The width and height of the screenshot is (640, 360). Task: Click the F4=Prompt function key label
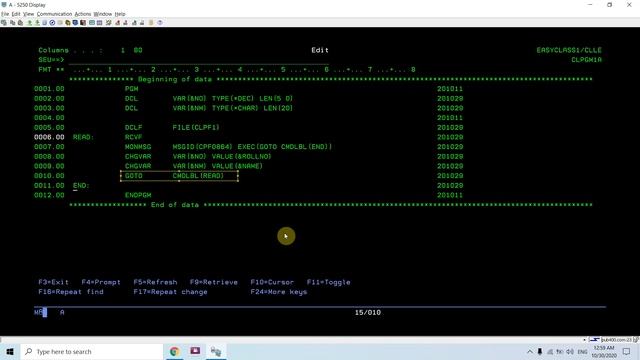[101, 282]
